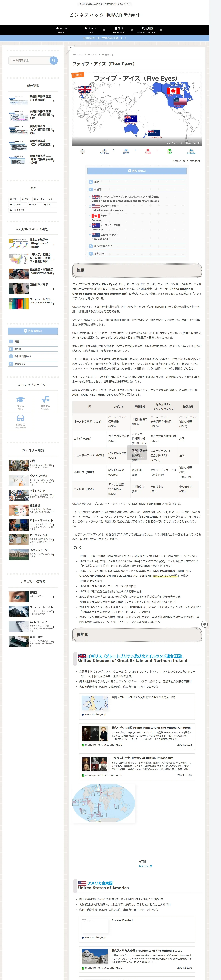The width and height of the screenshot is (221, 980).
Task: Click the site title ビジネスハック 戦略/経営/会計
Action: point(104,15)
